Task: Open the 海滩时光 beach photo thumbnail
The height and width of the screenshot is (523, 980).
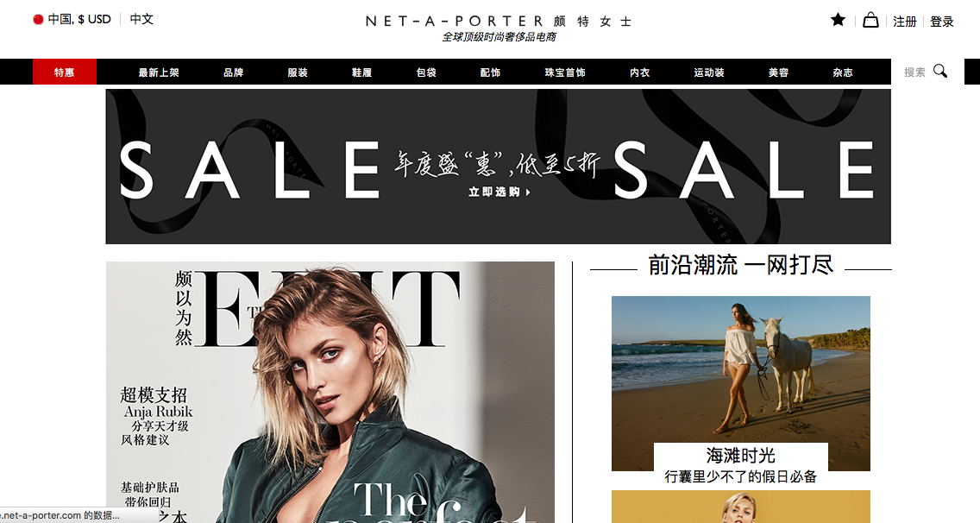Action: (x=741, y=383)
